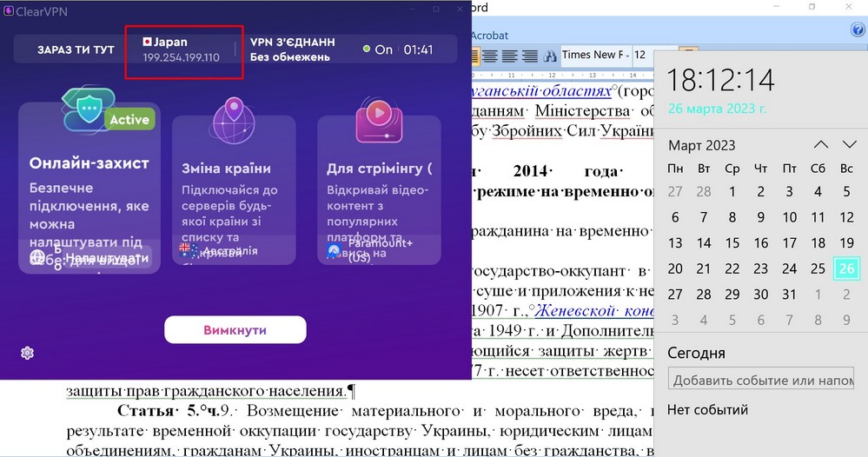
Task: Select March 17 in the calendar
Action: pos(790,243)
